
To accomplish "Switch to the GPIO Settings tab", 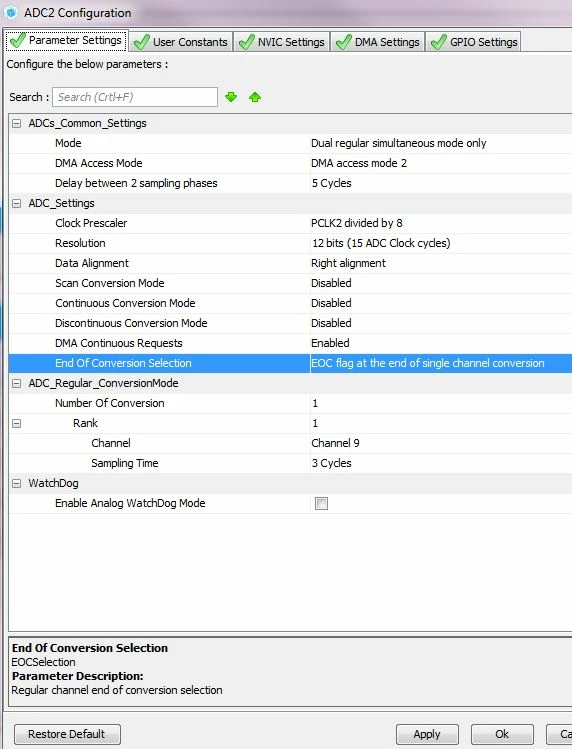I will (x=474, y=42).
